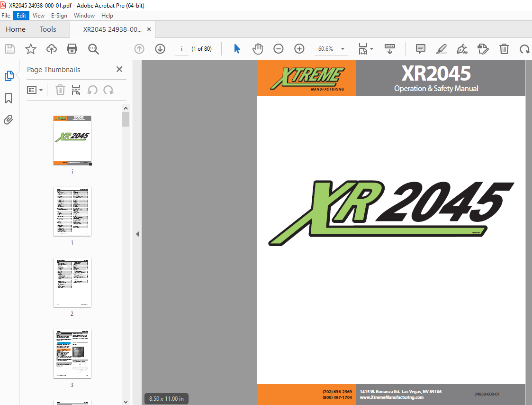
Task: Delete selected thumbnail with panel trash icon
Action: click(60, 90)
